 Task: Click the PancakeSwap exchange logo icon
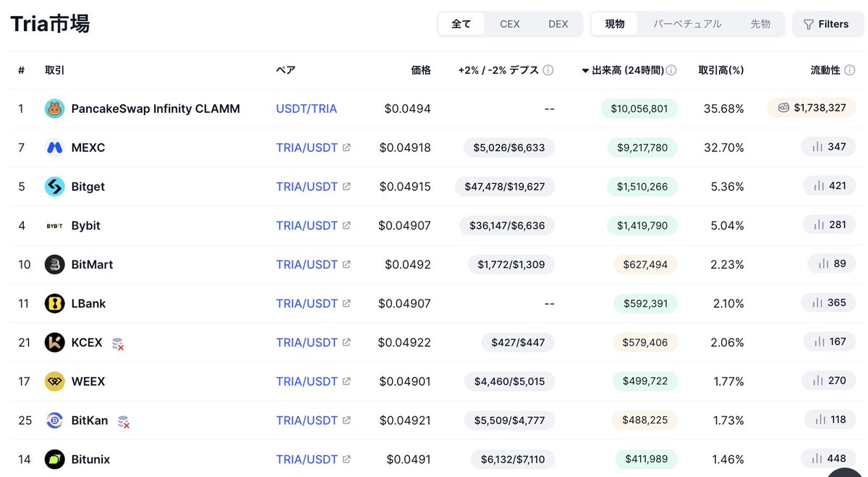(x=55, y=109)
